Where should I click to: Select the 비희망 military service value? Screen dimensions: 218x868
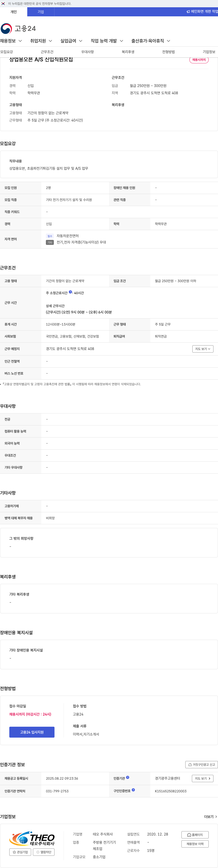click(x=50, y=518)
